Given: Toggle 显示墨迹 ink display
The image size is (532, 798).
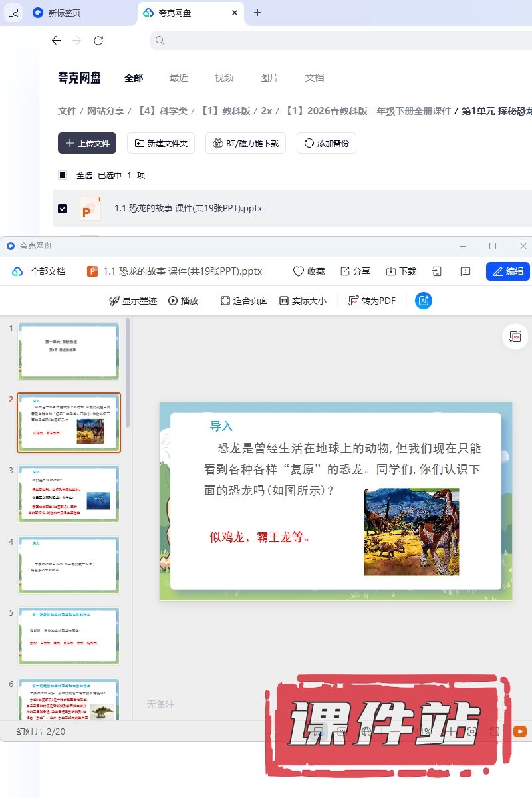Looking at the screenshot, I should pos(133,301).
